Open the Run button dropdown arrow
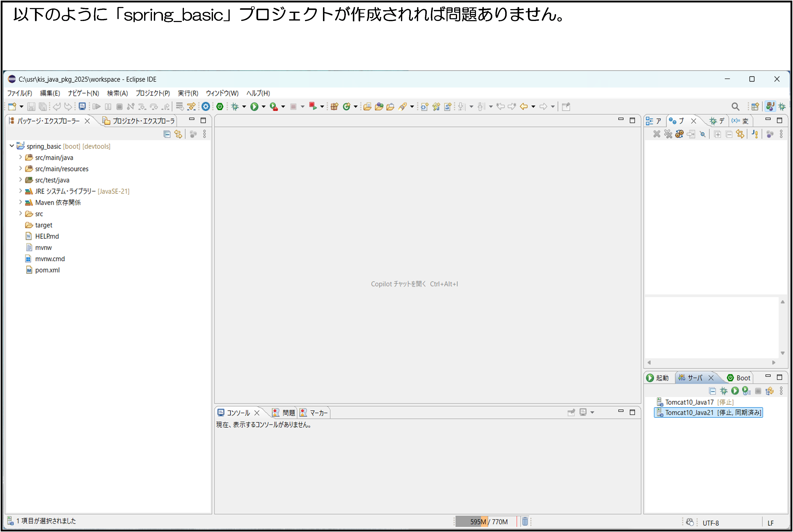Viewport: 793px width, 532px height. 263,107
